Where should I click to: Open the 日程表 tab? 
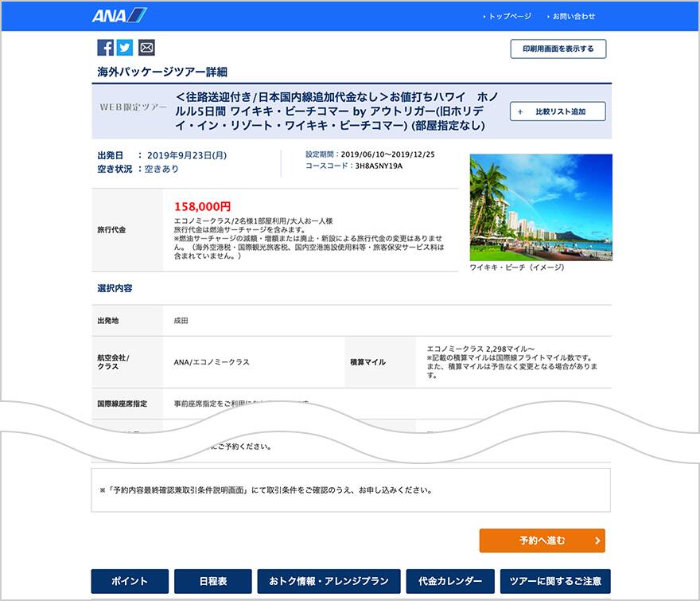212,581
